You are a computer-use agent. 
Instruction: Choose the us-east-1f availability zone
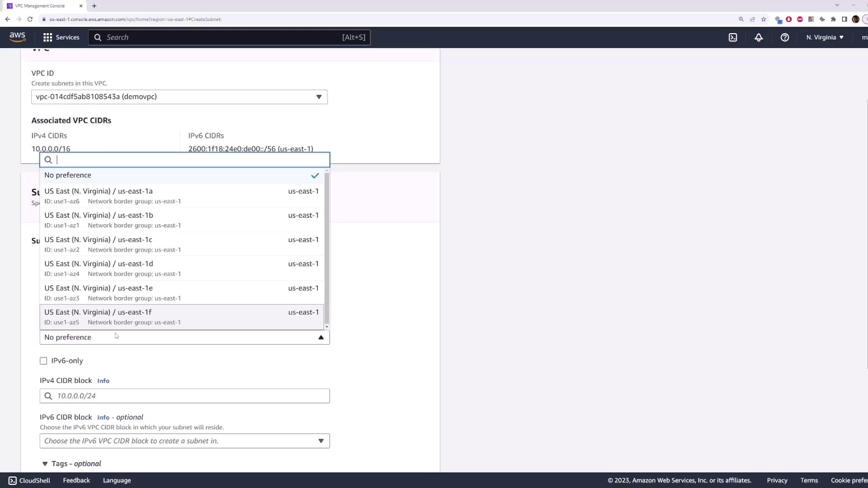click(181, 317)
